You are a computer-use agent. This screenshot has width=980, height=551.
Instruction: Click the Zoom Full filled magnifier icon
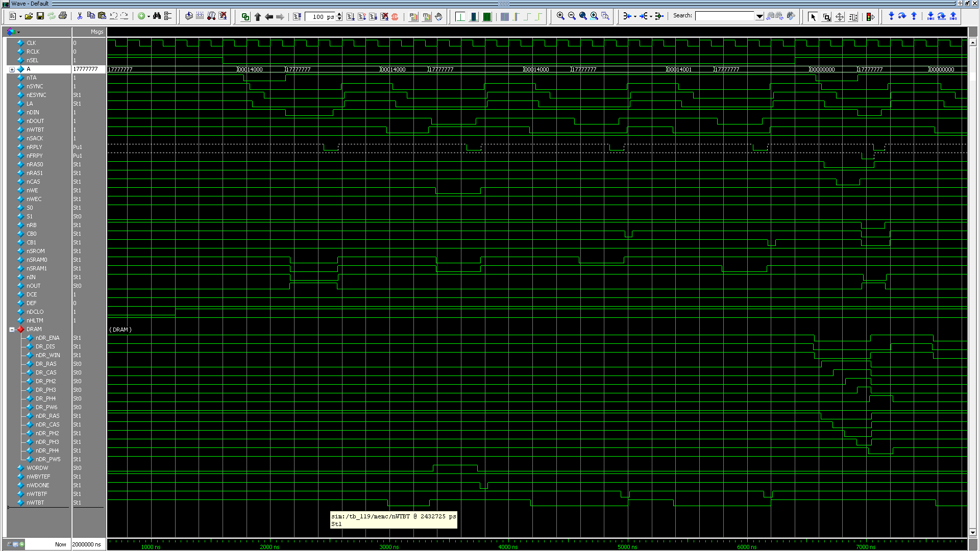583,16
